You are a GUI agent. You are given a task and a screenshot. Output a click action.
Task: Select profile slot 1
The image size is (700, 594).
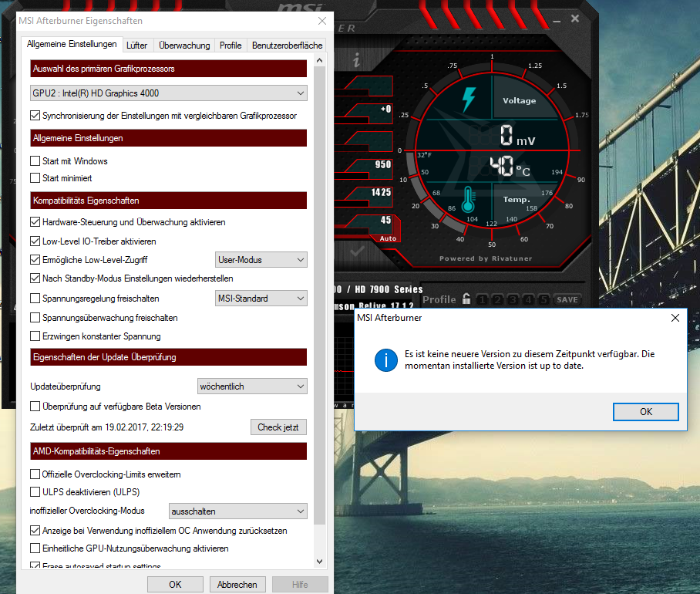pos(482,299)
